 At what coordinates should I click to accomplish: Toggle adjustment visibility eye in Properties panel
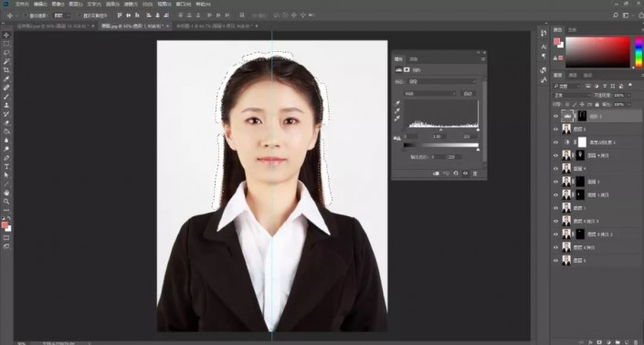click(465, 173)
